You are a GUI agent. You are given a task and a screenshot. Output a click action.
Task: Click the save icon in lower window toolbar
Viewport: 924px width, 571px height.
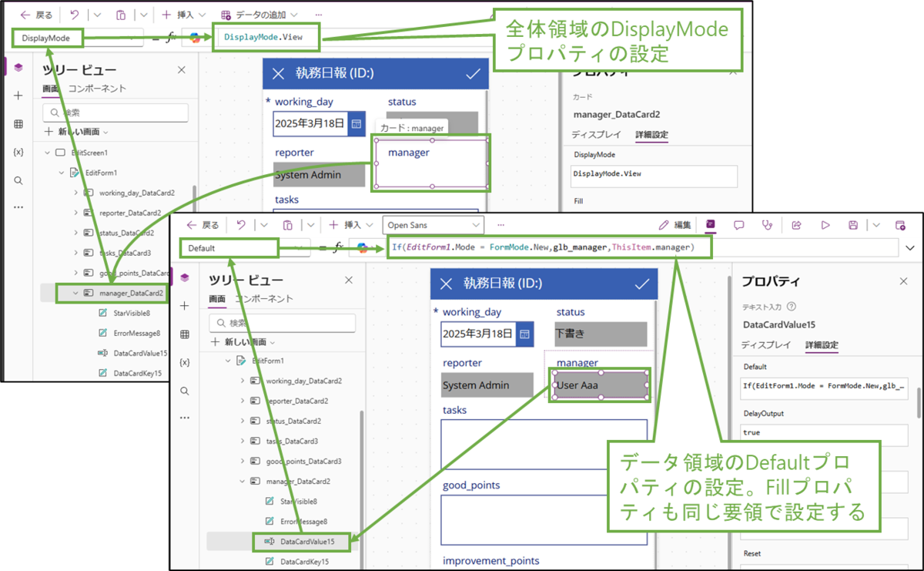pyautogui.click(x=853, y=225)
